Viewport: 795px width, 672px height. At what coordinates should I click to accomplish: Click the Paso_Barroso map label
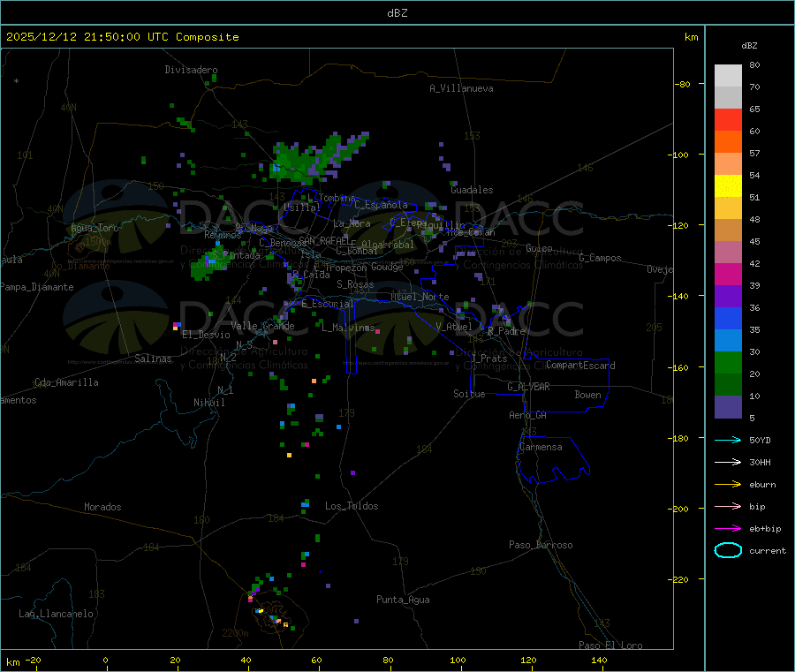[541, 545]
